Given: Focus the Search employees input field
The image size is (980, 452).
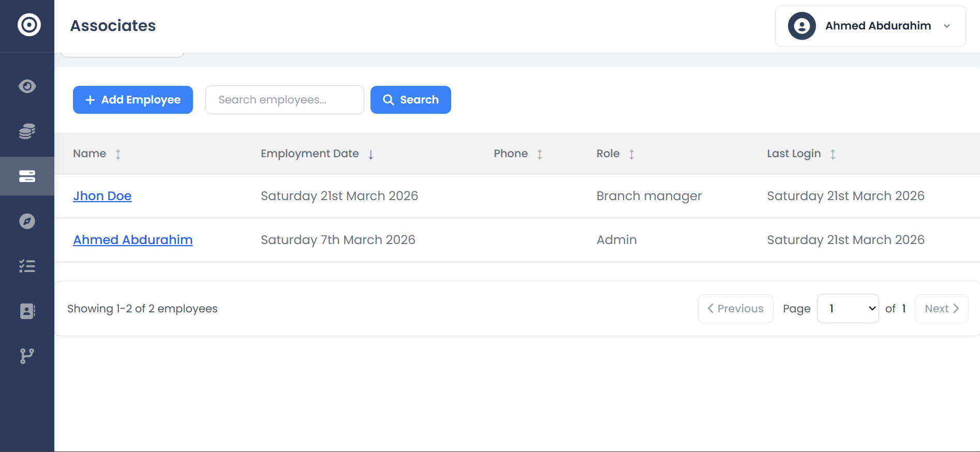Looking at the screenshot, I should [285, 100].
